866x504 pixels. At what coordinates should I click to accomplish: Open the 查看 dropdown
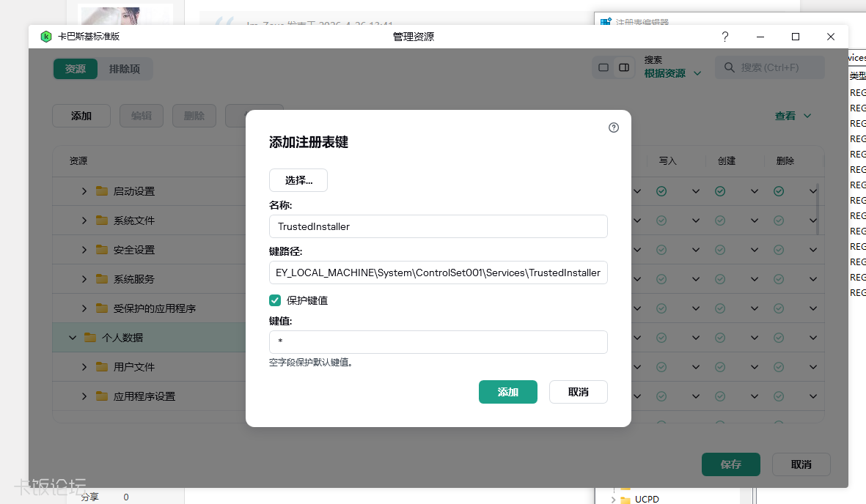(793, 116)
